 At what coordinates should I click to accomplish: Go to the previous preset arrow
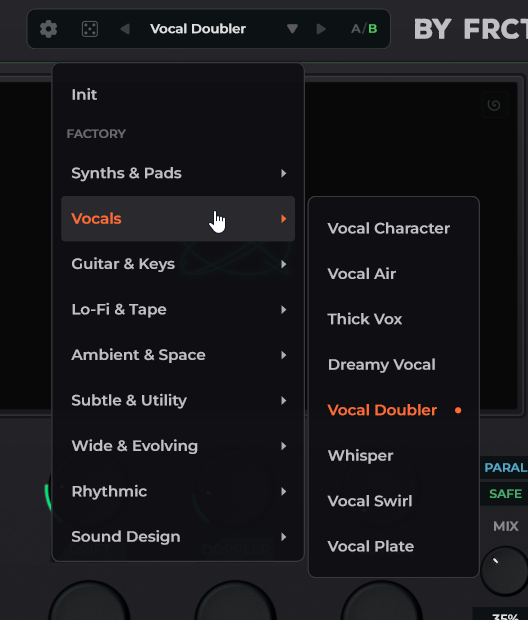tap(125, 29)
